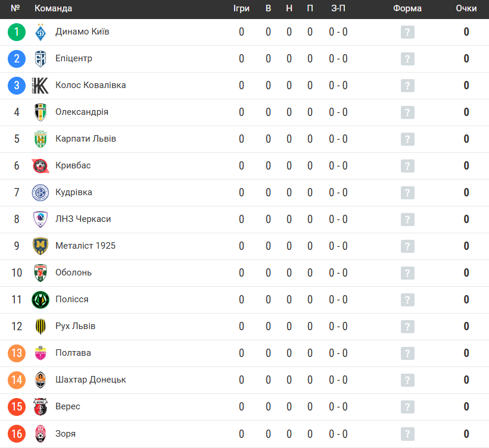Click the Форма column header

pos(407,8)
